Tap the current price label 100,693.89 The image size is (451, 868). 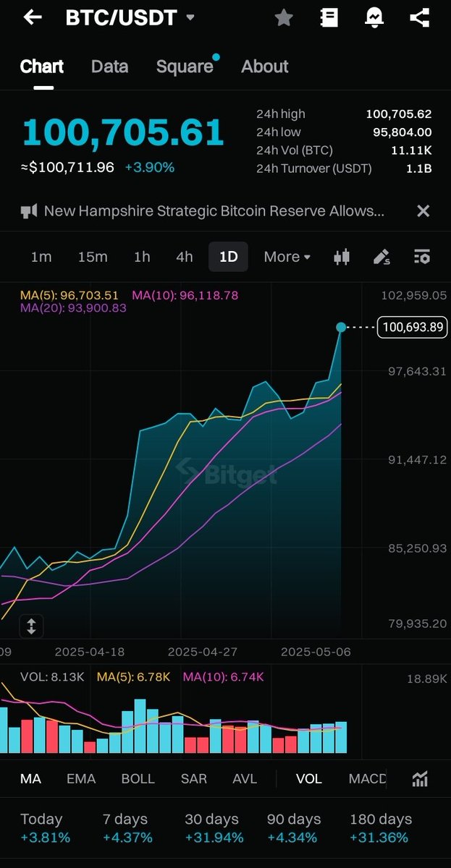point(412,328)
